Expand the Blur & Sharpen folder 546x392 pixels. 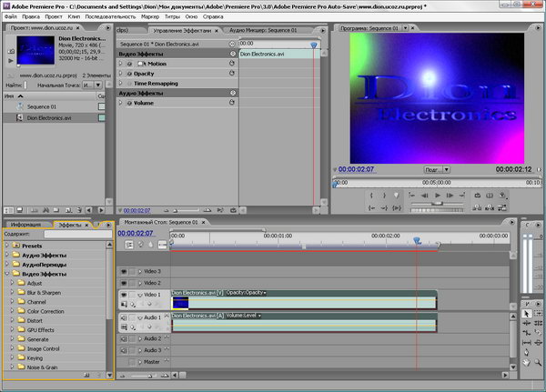tap(12, 293)
